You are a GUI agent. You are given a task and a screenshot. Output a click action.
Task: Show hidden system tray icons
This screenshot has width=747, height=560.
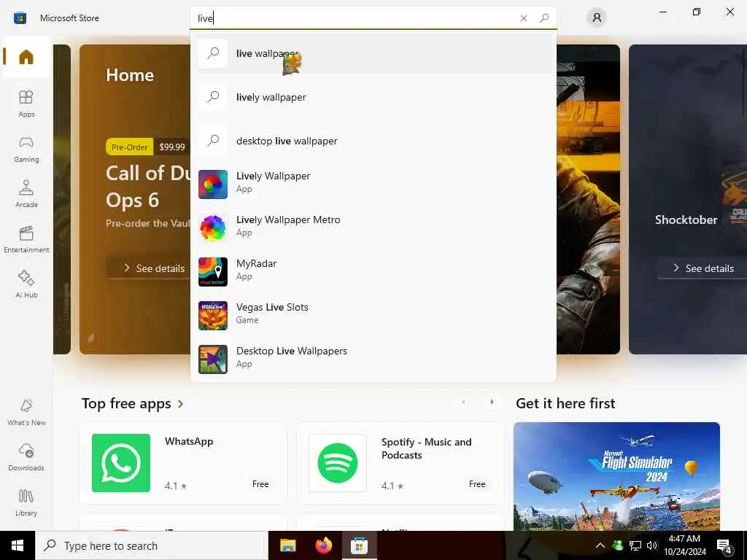[600, 545]
